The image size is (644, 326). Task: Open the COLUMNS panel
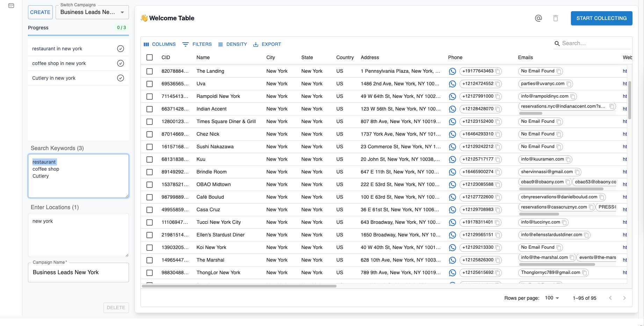pyautogui.click(x=160, y=44)
